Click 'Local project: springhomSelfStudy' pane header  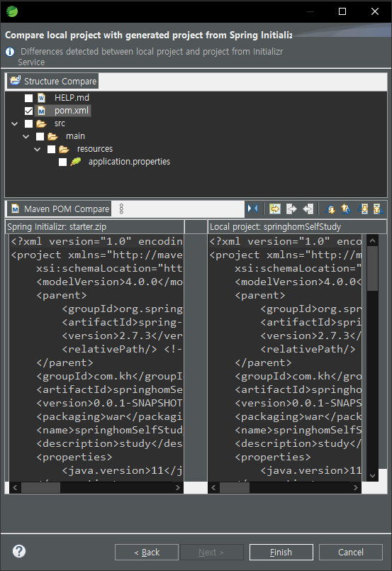(x=296, y=226)
